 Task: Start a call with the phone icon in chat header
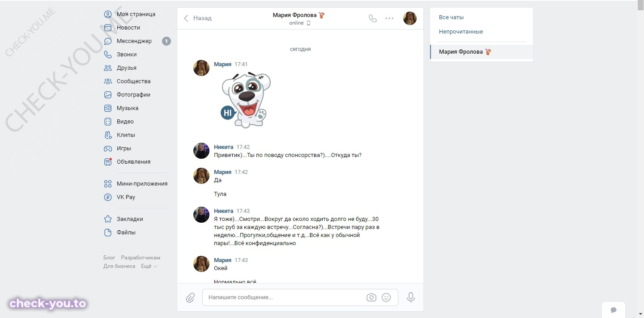372,18
